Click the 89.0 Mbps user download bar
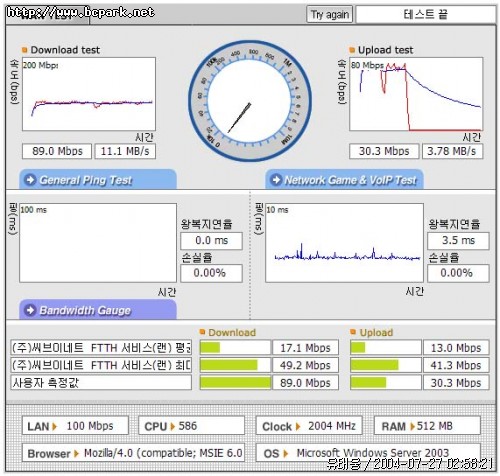This screenshot has width=500, height=476. 235,383
